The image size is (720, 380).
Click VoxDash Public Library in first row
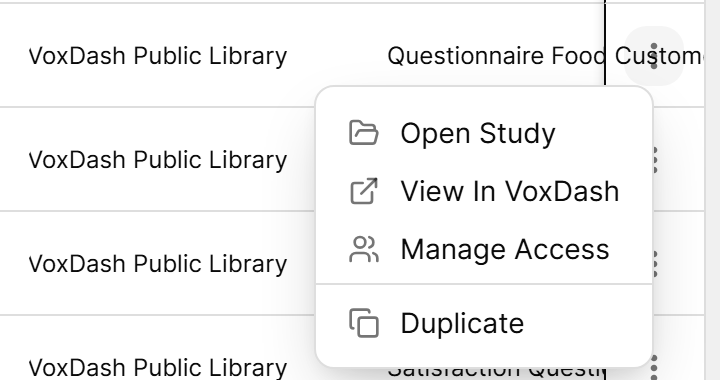[x=158, y=56]
